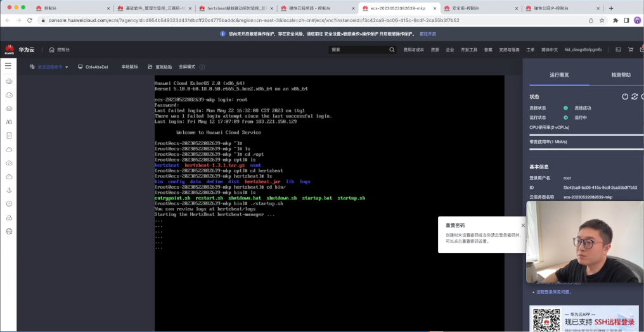Click the globe icon in left sidebar
644x332 pixels.
9,231
